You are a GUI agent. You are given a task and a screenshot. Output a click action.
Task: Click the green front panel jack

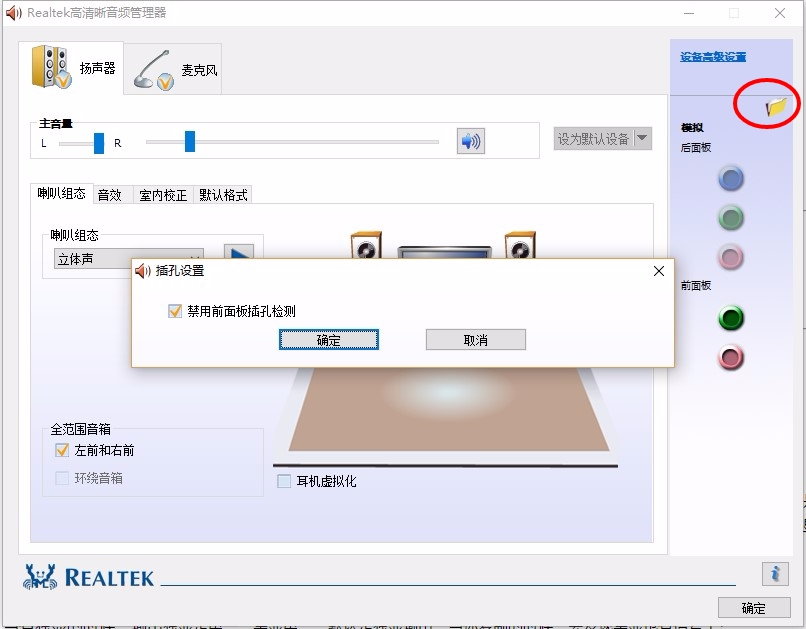(731, 319)
